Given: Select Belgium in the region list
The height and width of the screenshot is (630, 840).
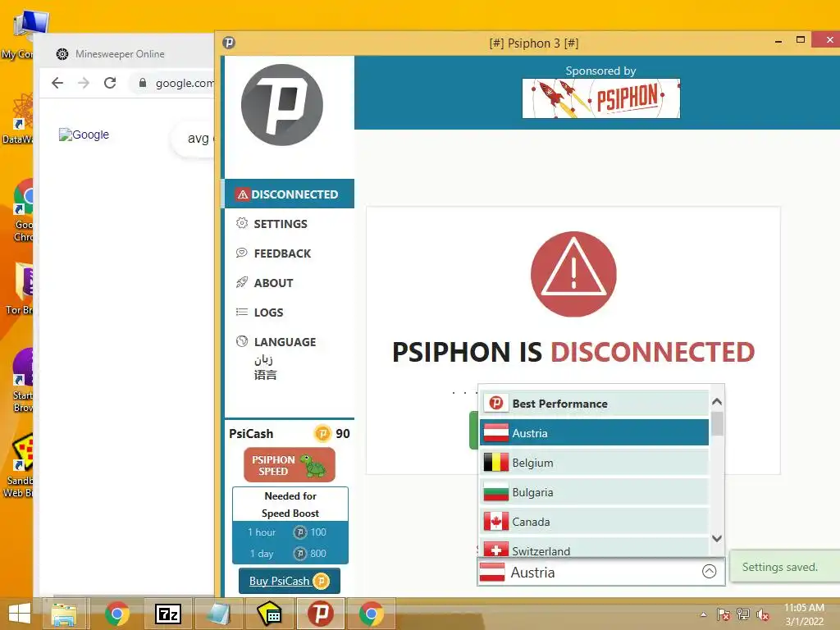Looking at the screenshot, I should point(594,463).
